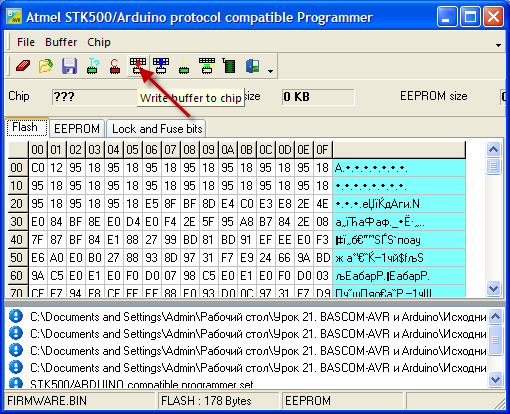The image size is (510, 414).
Task: Select column header 00 in the hex grid
Action: 38,150
